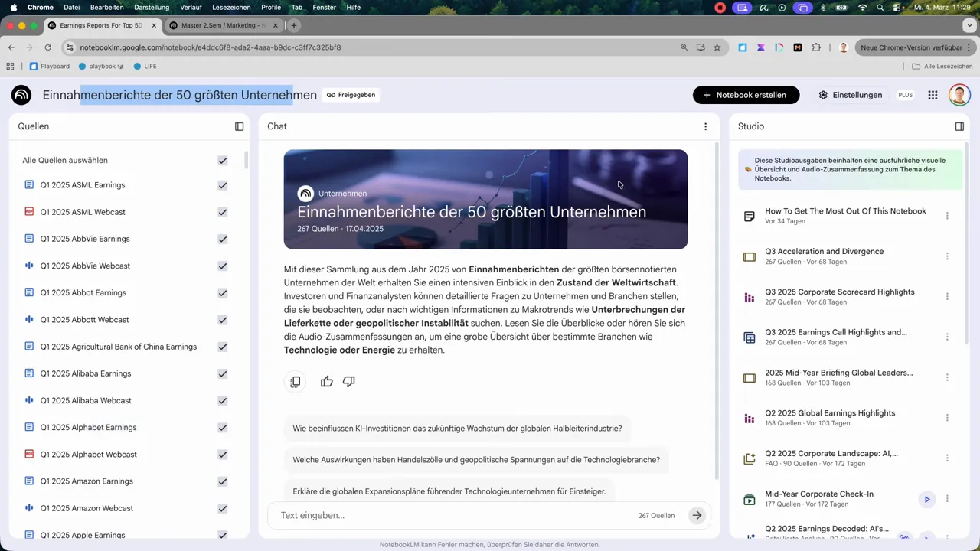Collapse the Quellen panel
980x551 pixels.
(x=239, y=126)
